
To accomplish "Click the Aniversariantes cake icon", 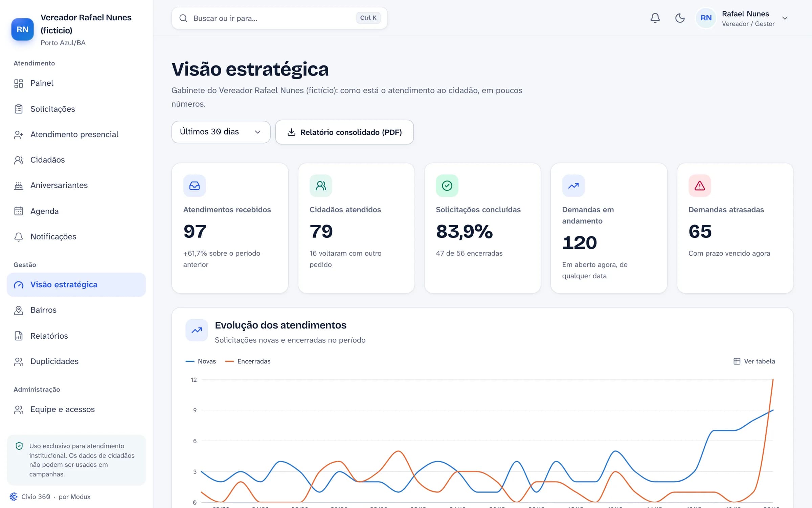I will click(x=19, y=186).
